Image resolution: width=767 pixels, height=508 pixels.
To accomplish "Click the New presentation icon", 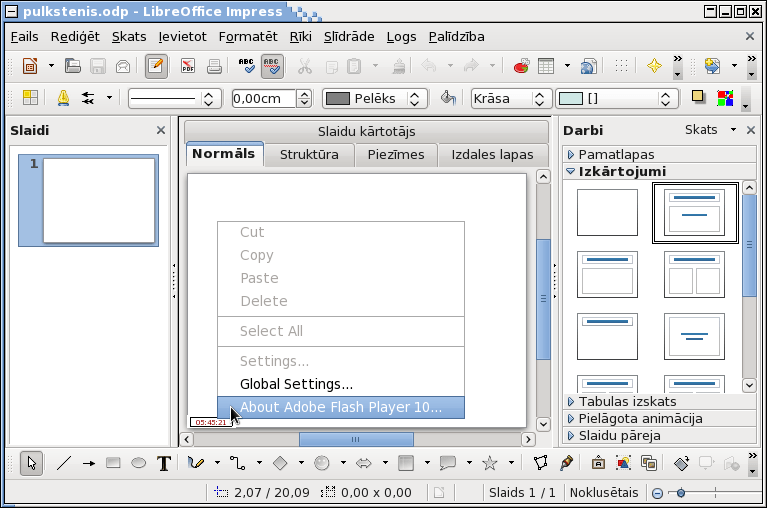I will pos(30,66).
